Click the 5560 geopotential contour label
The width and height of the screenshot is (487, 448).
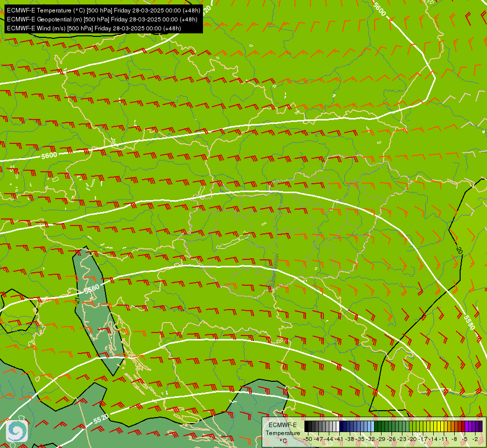pos(92,289)
